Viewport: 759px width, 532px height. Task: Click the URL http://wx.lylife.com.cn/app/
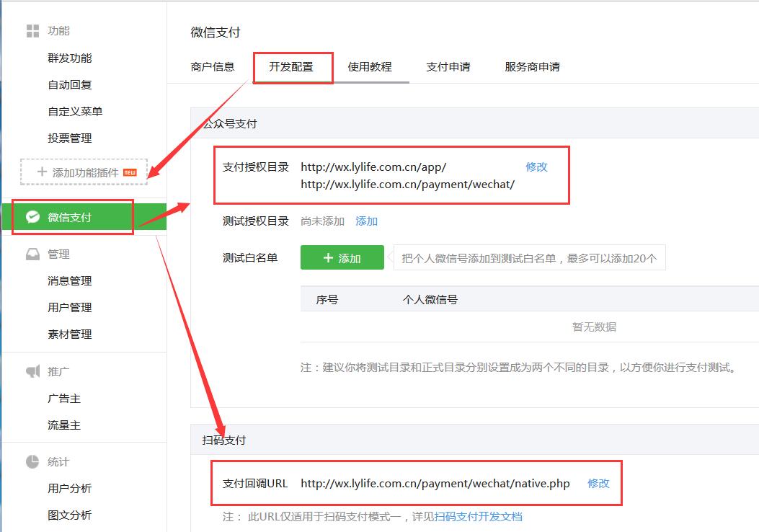tap(373, 167)
